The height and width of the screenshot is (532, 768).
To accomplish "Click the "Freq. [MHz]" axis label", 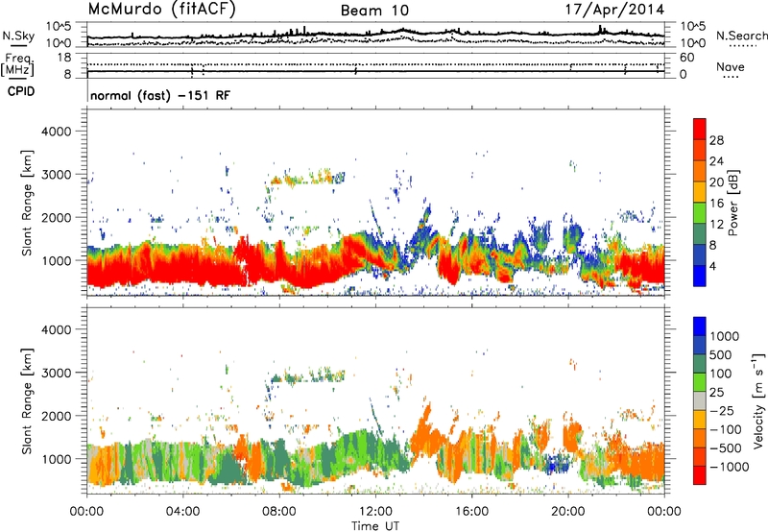I will pyautogui.click(x=17, y=64).
